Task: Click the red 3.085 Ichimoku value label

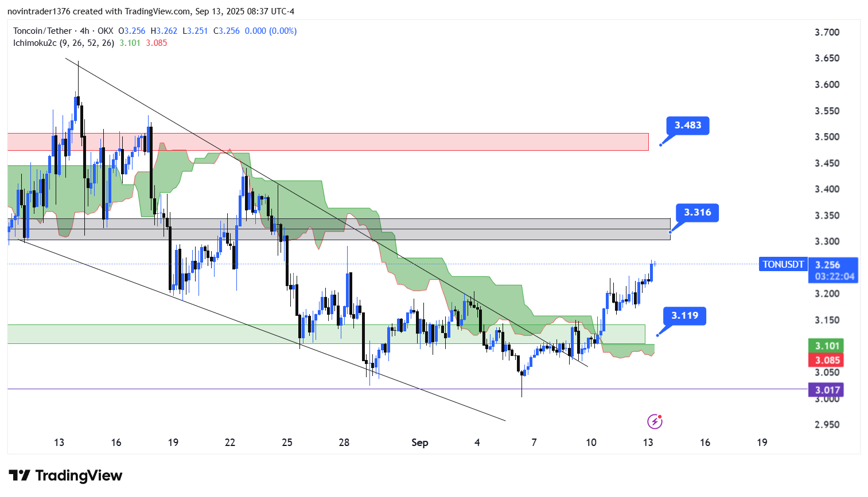Action: 827,360
